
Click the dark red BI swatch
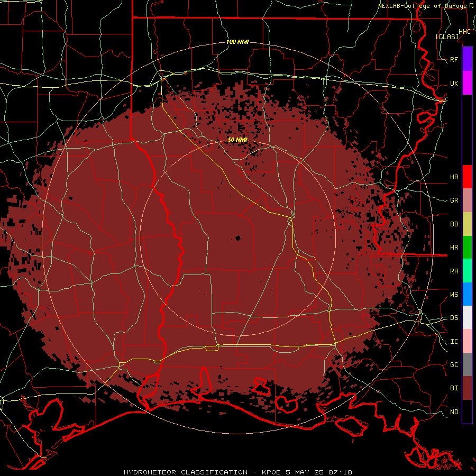point(467,388)
